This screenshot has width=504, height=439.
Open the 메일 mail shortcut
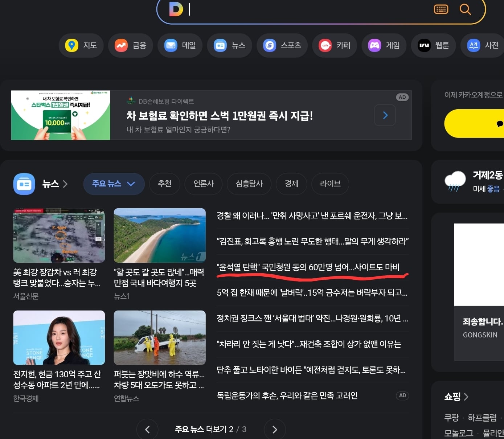[180, 45]
